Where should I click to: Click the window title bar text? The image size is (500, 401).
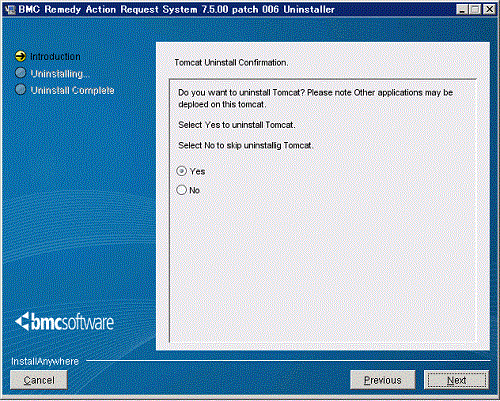[176, 9]
